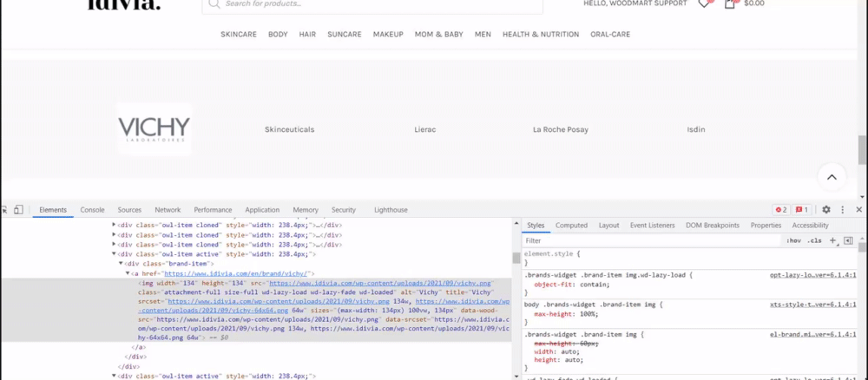The width and height of the screenshot is (868, 380).
Task: Click the Isdin brand link
Action: (x=696, y=129)
